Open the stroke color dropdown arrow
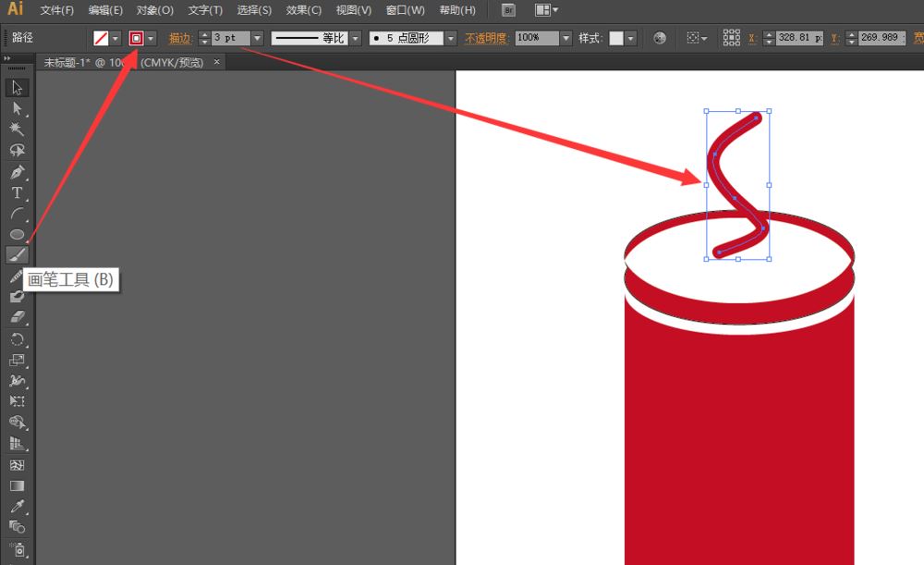 (x=152, y=39)
